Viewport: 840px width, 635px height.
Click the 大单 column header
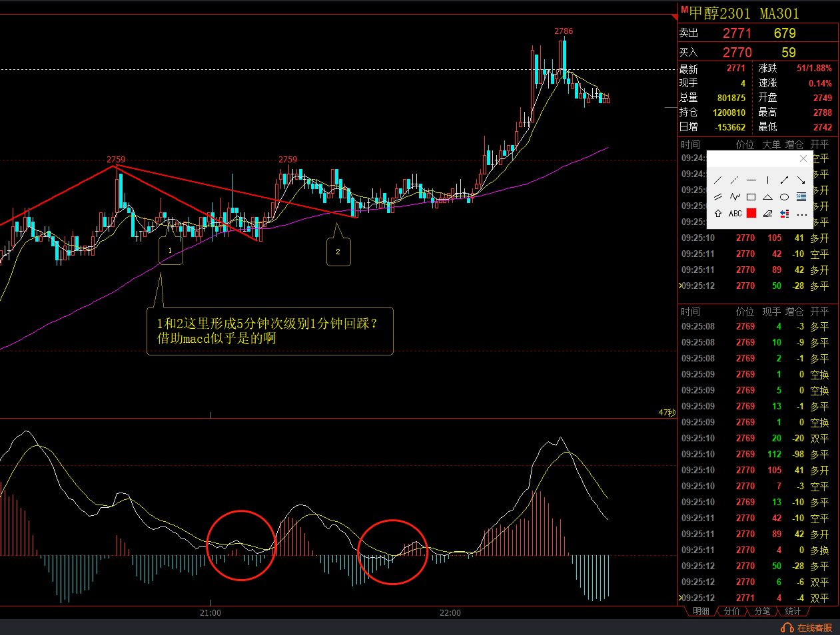point(771,144)
